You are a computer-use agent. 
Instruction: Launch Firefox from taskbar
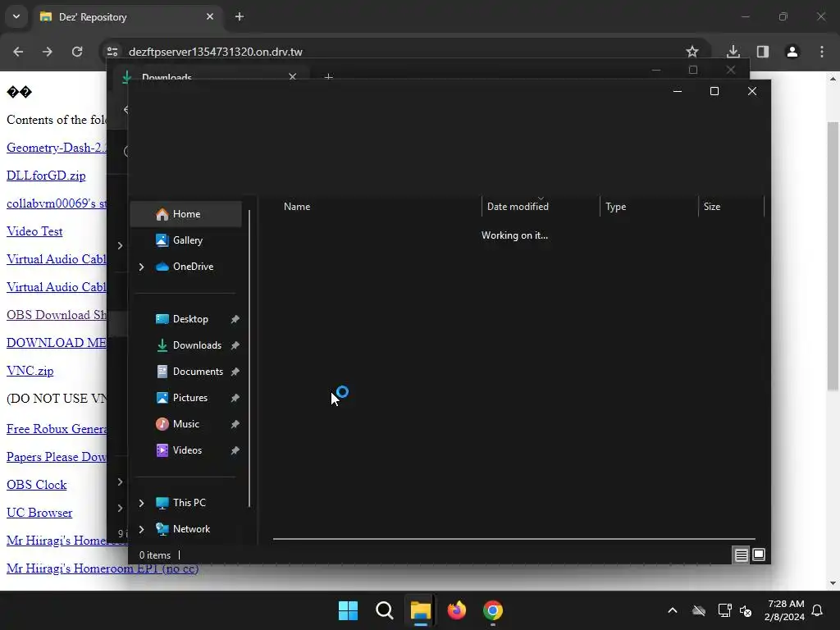pyautogui.click(x=457, y=610)
